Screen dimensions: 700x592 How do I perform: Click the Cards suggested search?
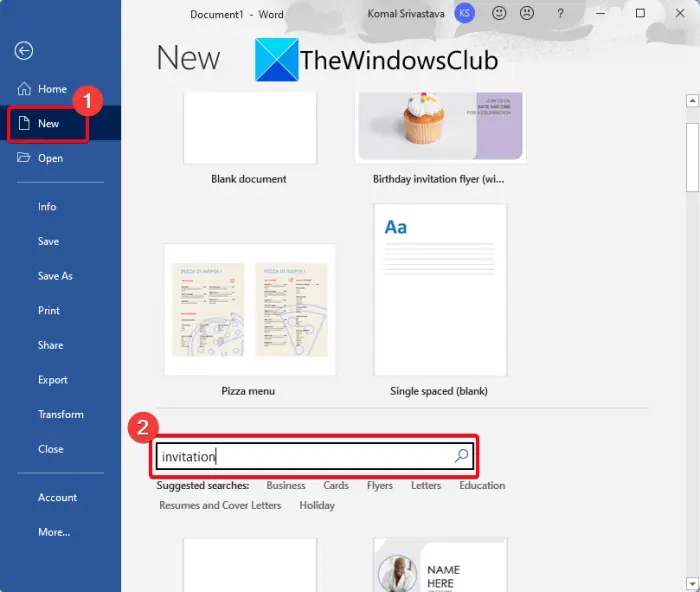pos(336,485)
